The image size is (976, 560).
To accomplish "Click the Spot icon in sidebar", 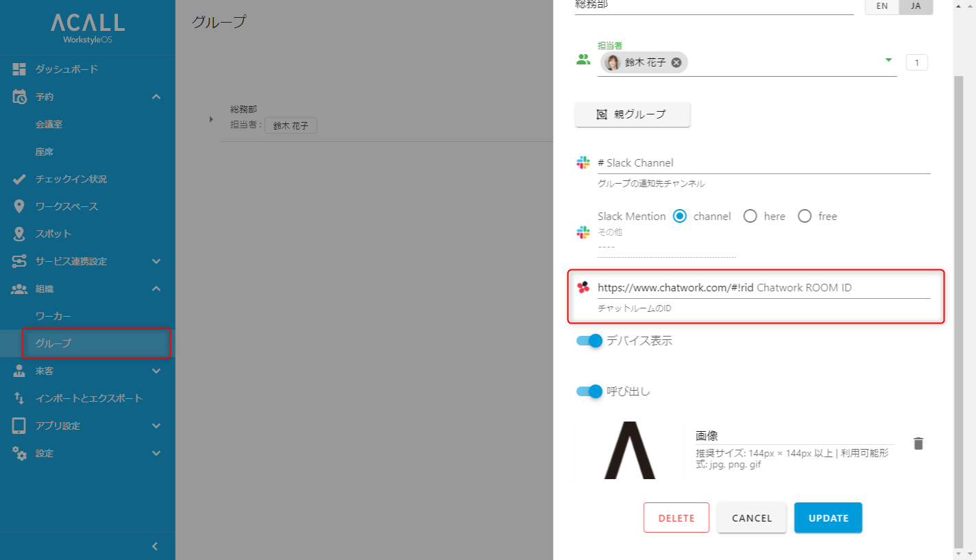I will (x=19, y=234).
